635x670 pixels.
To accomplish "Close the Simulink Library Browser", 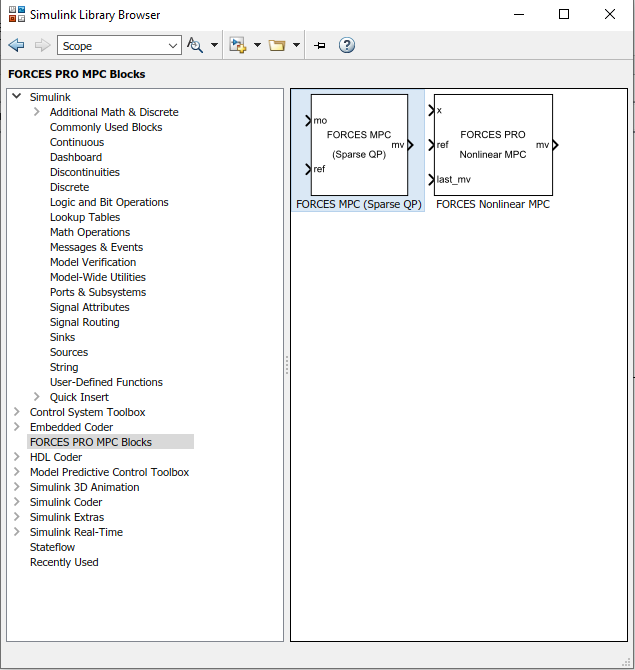I will pos(609,14).
